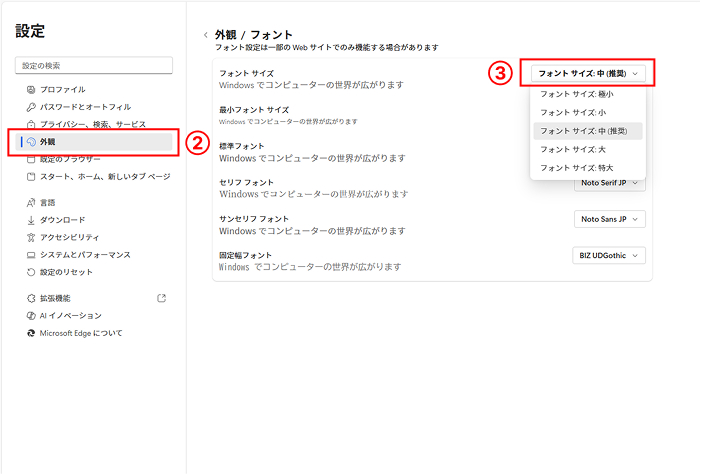The image size is (701, 474).
Task: Click the Microsoft Edge logo icon
Action: (31, 333)
